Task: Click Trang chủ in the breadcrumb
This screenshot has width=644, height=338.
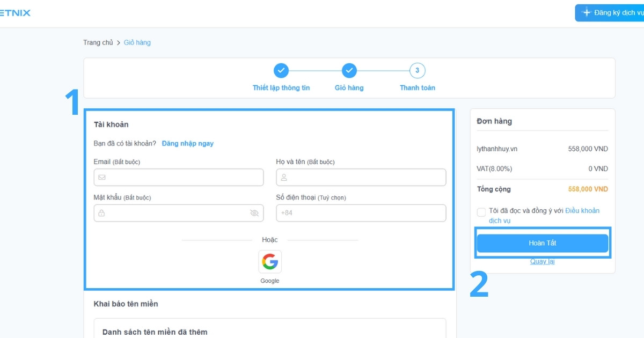Action: (98, 42)
